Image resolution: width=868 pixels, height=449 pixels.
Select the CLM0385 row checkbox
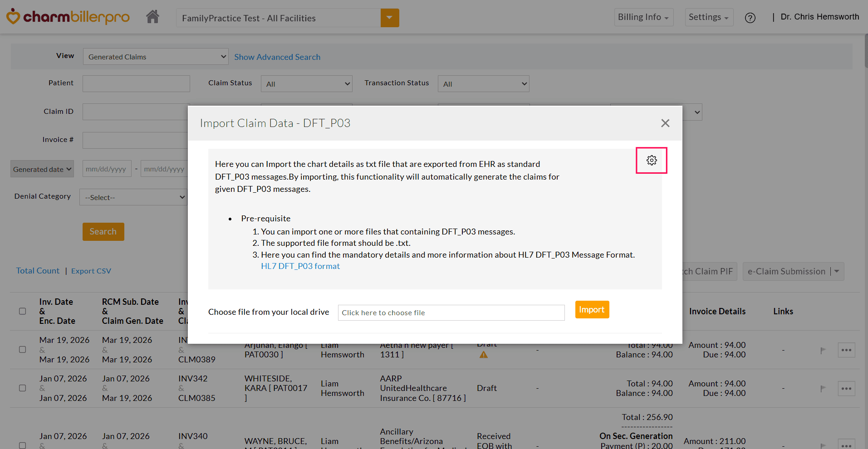click(x=22, y=388)
